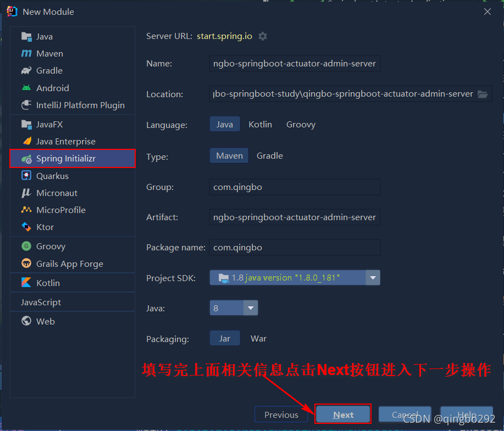Click the Grails App Forge icon

coord(26,264)
